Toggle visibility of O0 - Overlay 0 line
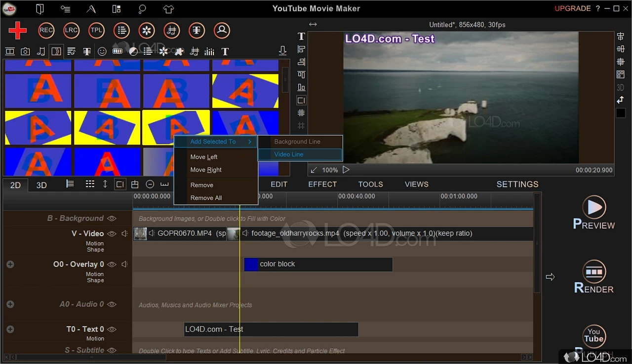Screen dimensions: 632x364 [112, 264]
